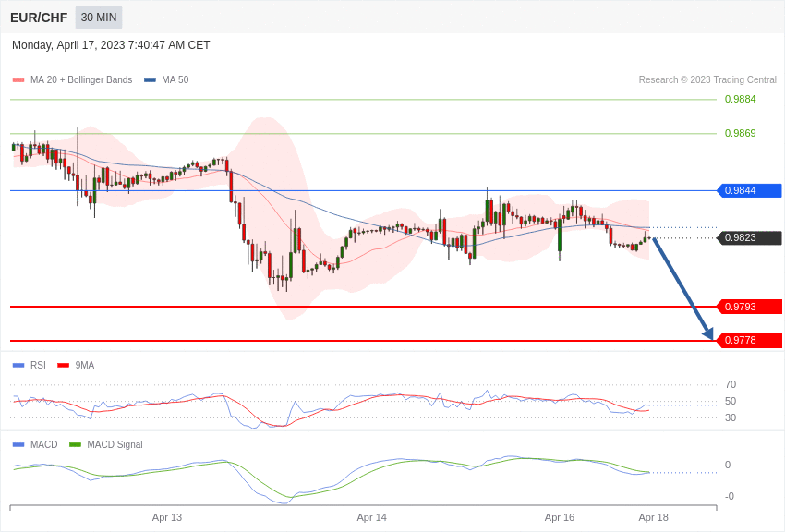Image resolution: width=785 pixels, height=532 pixels.
Task: Click the MACD legend swatch
Action: [18, 444]
